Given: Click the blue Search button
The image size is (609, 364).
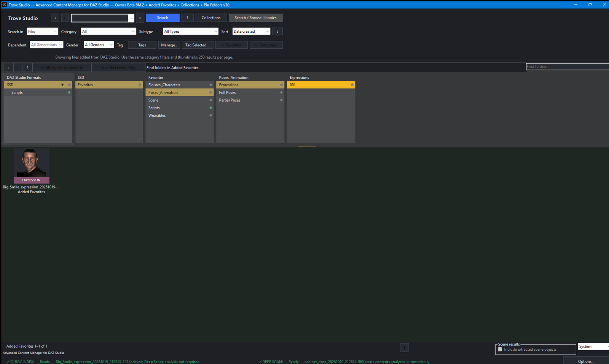Looking at the screenshot, I should 163,18.
